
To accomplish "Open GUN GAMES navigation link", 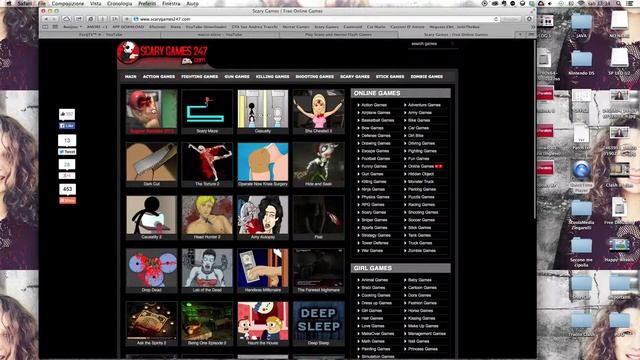I will (237, 77).
